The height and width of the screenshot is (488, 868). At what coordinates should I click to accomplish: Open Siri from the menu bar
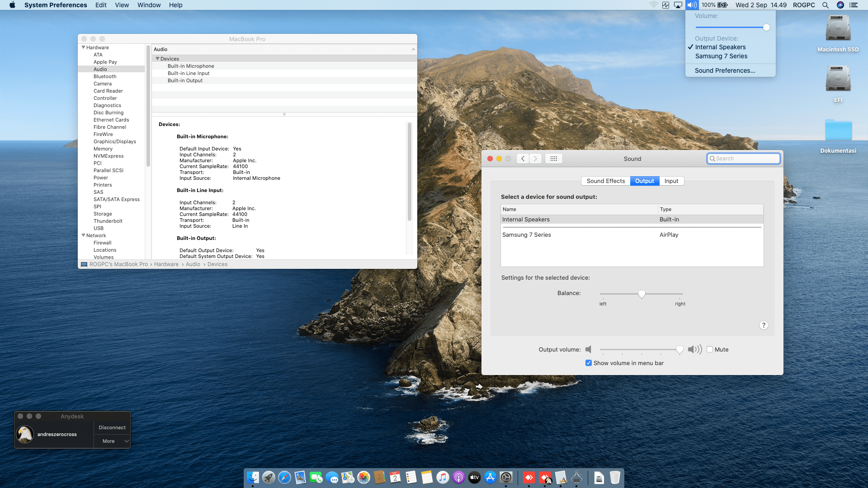(x=840, y=5)
